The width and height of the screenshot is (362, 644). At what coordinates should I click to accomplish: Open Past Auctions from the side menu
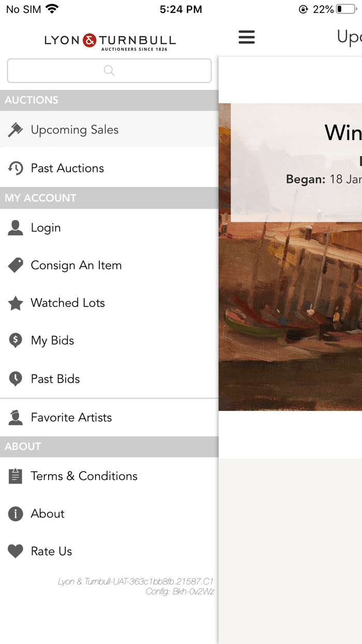point(67,168)
